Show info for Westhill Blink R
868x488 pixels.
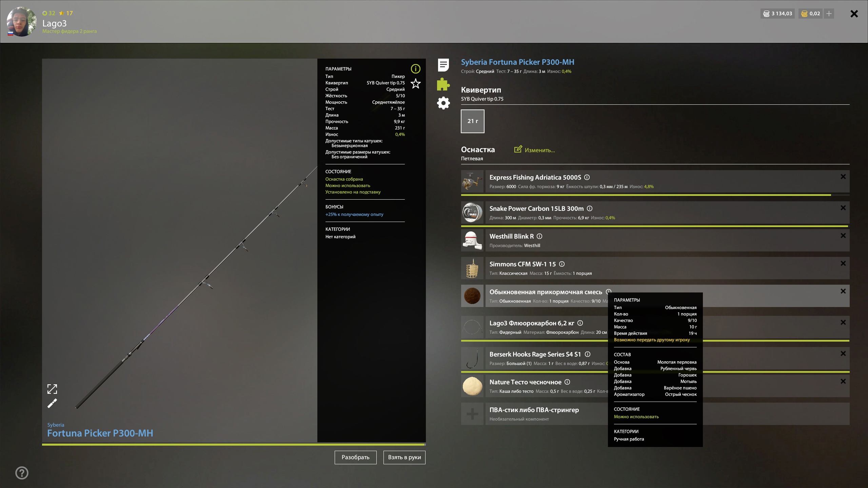pyautogui.click(x=539, y=236)
